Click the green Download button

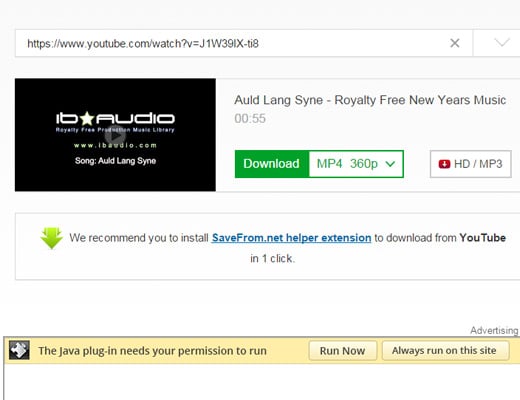tap(272, 164)
